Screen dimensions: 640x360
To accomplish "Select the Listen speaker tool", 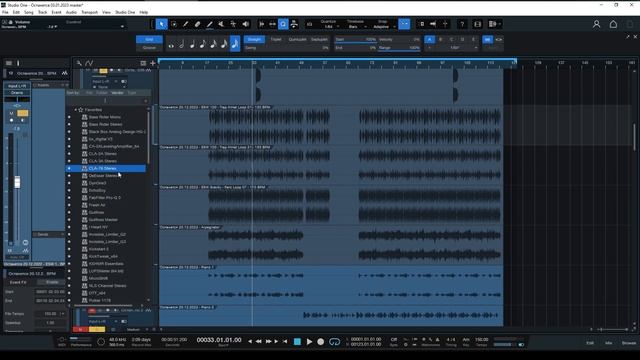I will point(245,24).
